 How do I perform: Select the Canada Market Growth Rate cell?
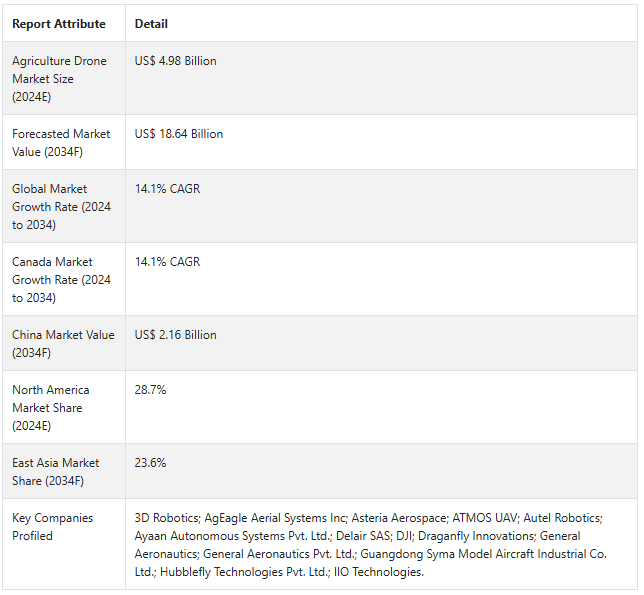click(x=61, y=280)
